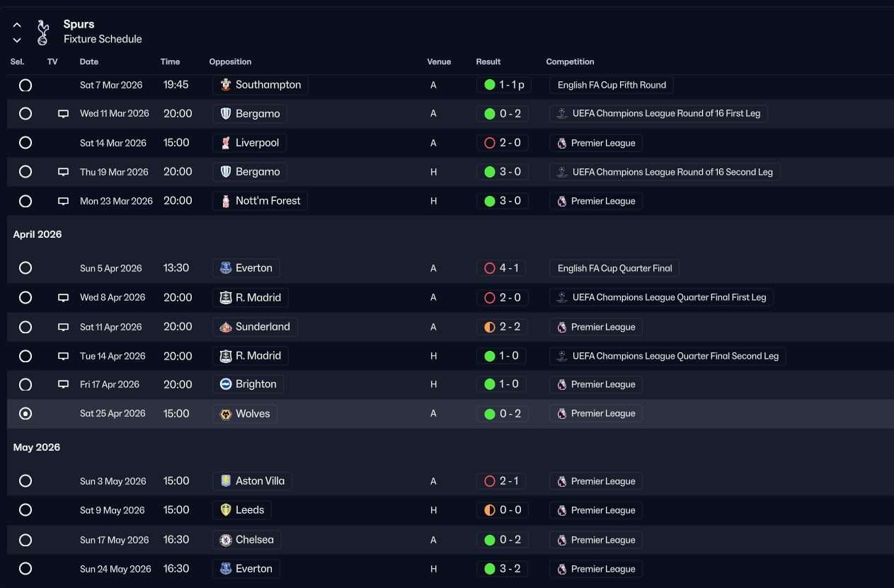The image size is (894, 588).
Task: Click the Leeds club badge
Action: pos(225,510)
